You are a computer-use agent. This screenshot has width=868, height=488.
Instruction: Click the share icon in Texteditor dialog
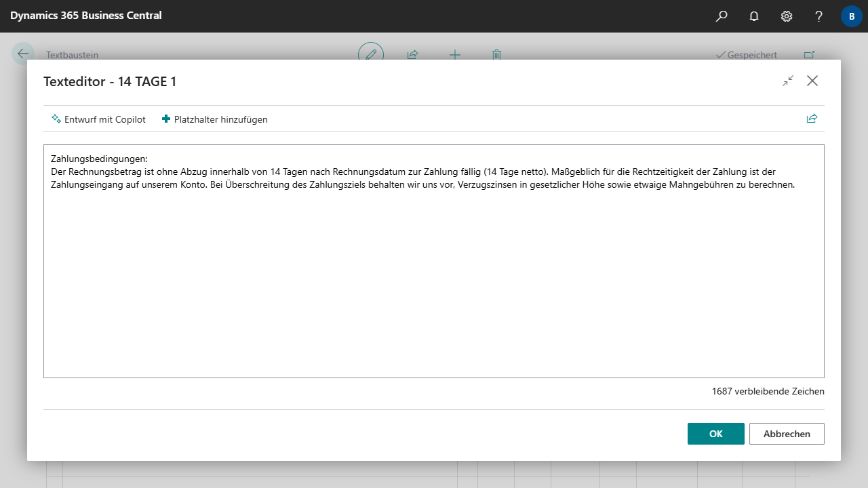(812, 119)
